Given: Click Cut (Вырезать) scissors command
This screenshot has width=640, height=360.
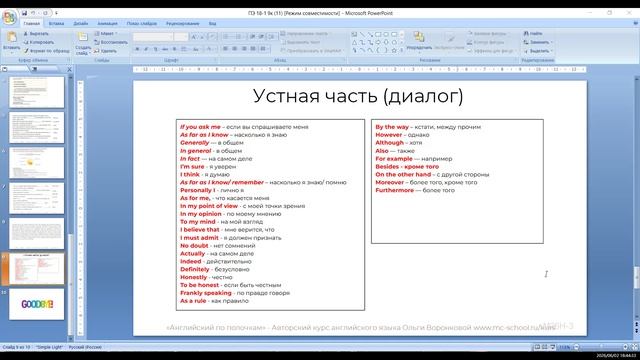Looking at the screenshot, I should click(x=36, y=33).
